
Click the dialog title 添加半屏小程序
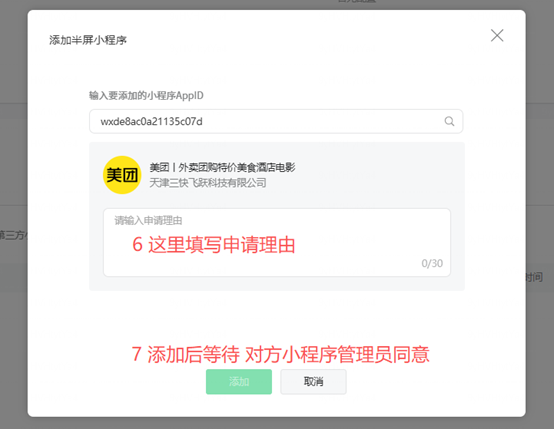click(88, 40)
